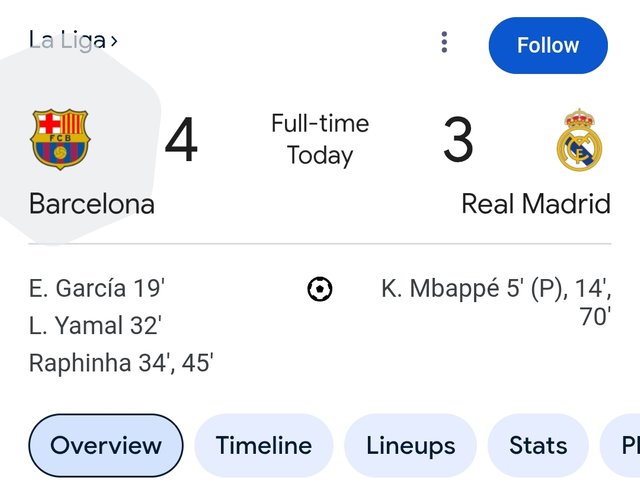Click the Barcelona team name
Image resolution: width=640 pixels, height=486 pixels.
pyautogui.click(x=92, y=204)
